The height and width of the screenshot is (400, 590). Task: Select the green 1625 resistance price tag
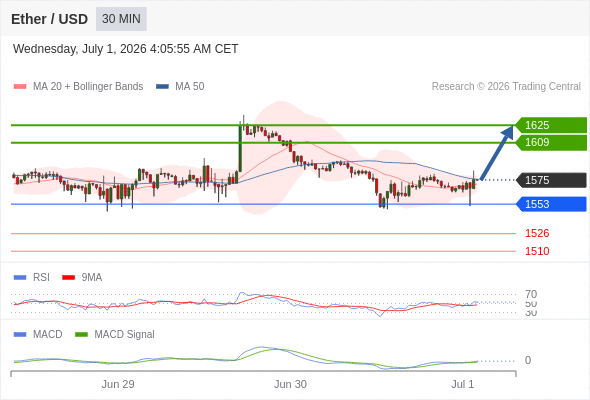pos(551,125)
